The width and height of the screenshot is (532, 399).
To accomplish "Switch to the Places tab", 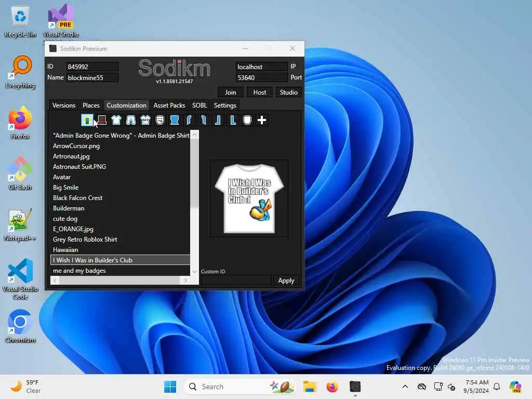I will pos(91,105).
